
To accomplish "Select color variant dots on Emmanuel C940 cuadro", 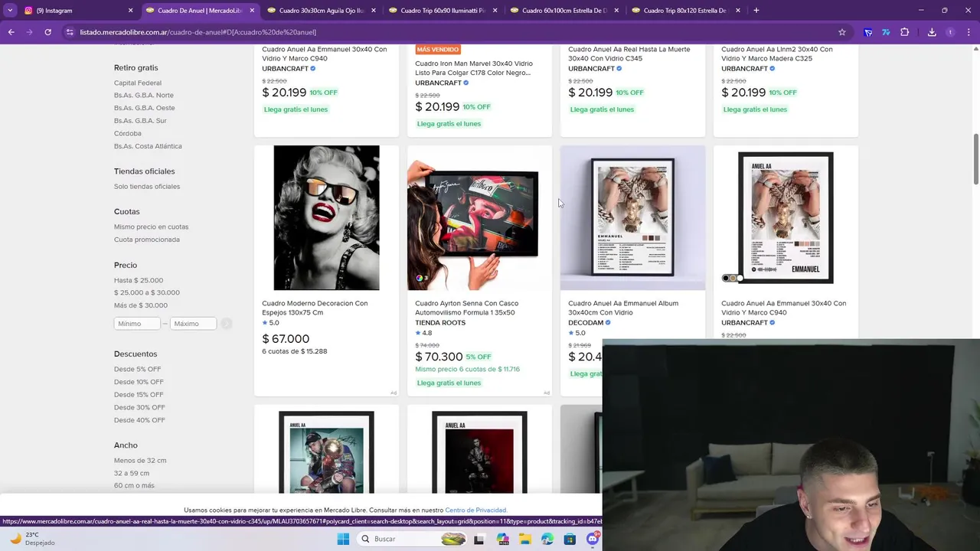I will pyautogui.click(x=732, y=278).
